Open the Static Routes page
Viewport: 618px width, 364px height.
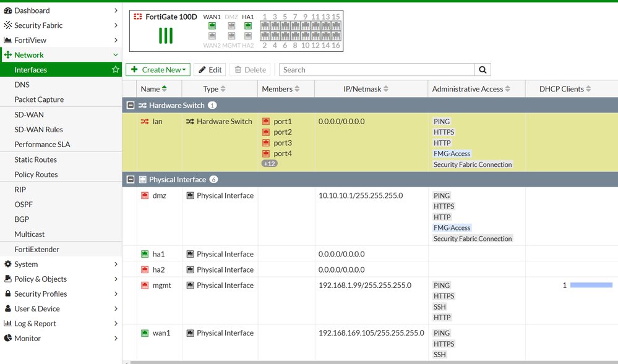[36, 159]
